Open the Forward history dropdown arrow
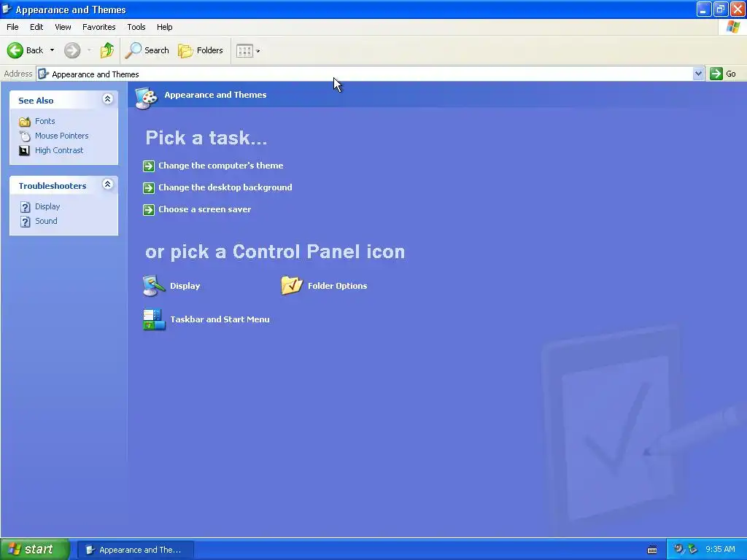The height and width of the screenshot is (560, 747). 89,50
